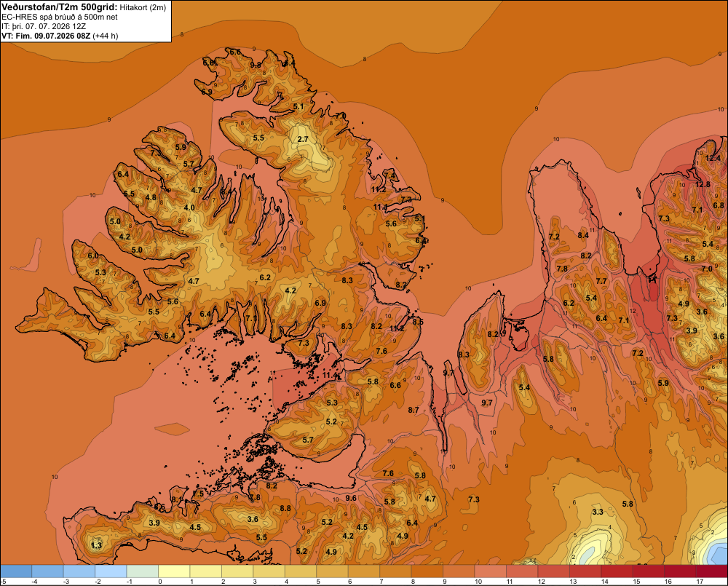
Task: Click the 8.8 temperature value
Action: [x=285, y=508]
